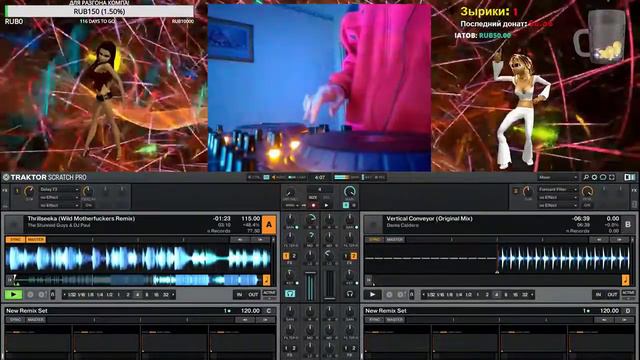Start playback on Deck A

pos(13,294)
